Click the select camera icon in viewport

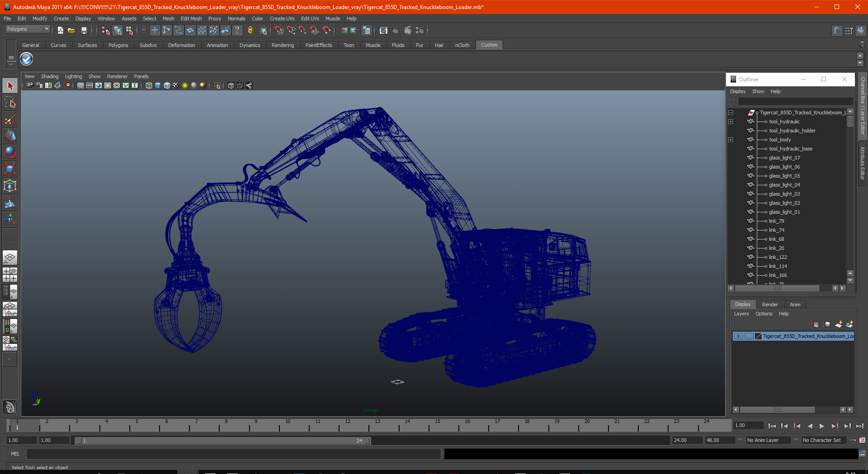pos(30,85)
